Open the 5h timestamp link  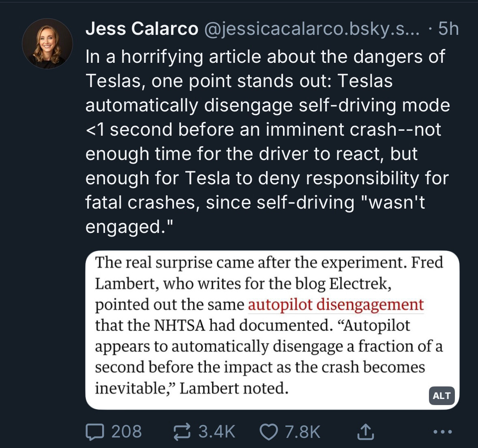click(448, 29)
